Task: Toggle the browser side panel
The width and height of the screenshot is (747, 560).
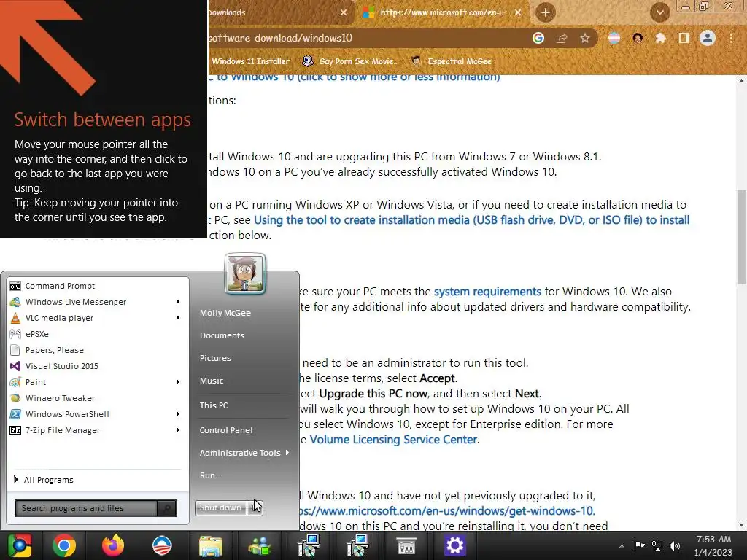Action: [684, 38]
